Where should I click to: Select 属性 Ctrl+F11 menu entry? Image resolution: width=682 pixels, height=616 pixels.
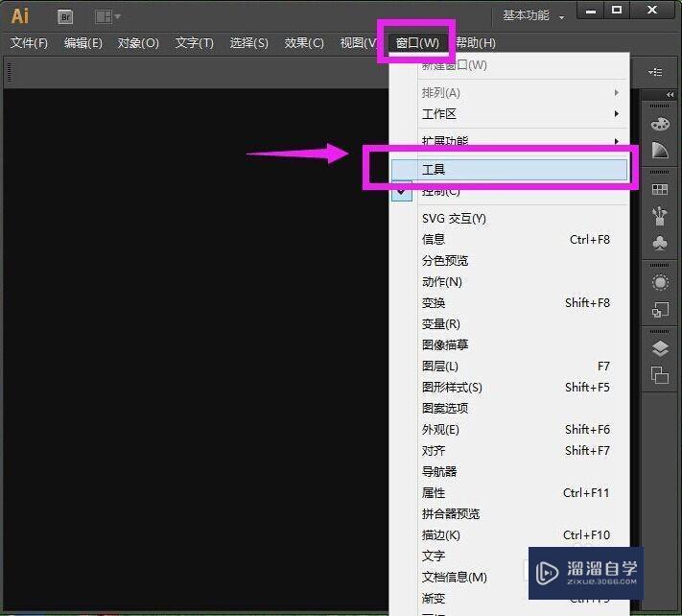pos(509,493)
